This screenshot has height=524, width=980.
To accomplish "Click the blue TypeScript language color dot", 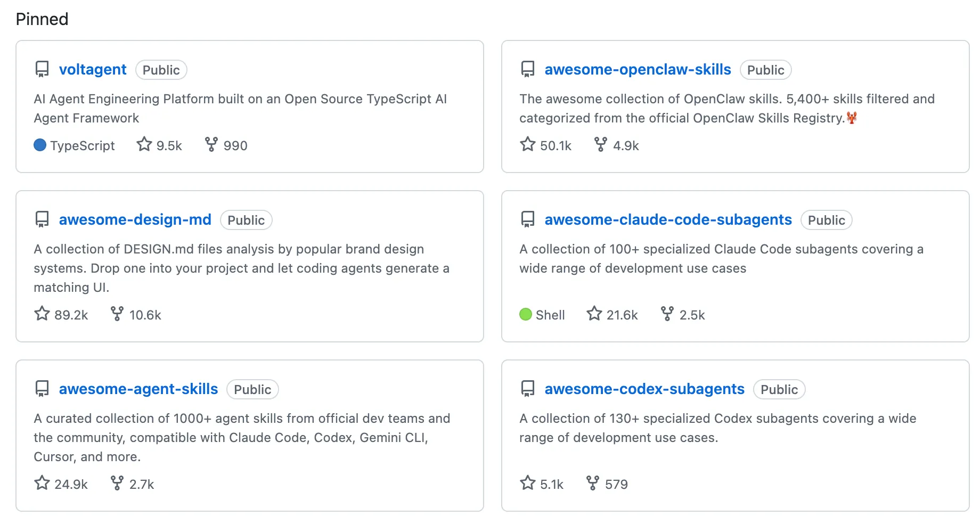I will 40,145.
